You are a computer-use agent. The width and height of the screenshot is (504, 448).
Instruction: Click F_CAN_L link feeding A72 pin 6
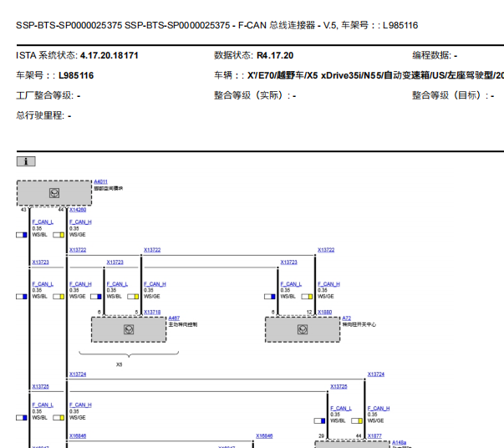(291, 284)
